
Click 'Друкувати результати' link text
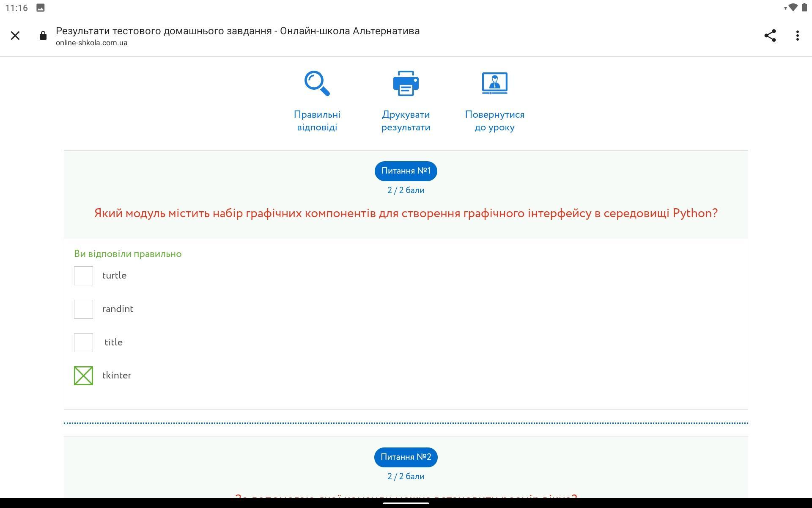coord(406,121)
